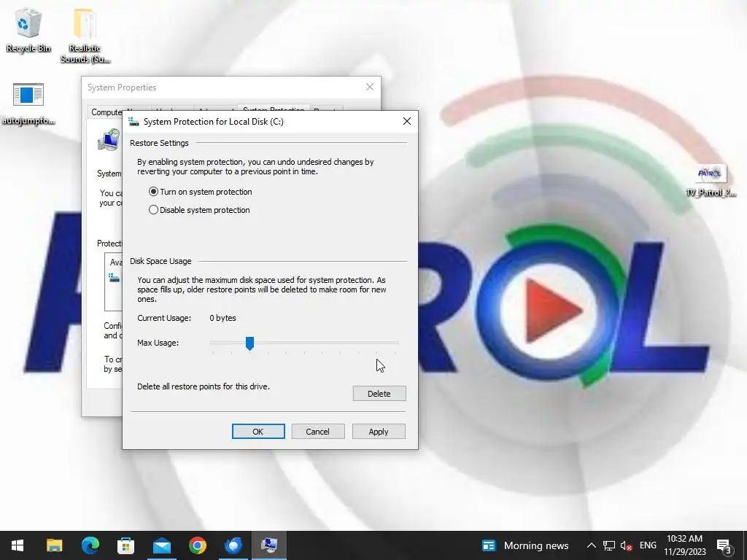Screen dimensions: 747x560
Task: Click the 'Disk Space Usage' heading
Action: pos(160,262)
